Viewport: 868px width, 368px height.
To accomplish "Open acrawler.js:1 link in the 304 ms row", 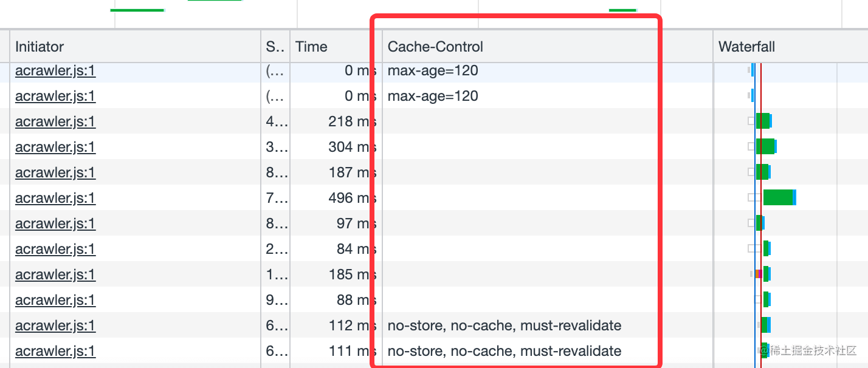I will [x=55, y=147].
